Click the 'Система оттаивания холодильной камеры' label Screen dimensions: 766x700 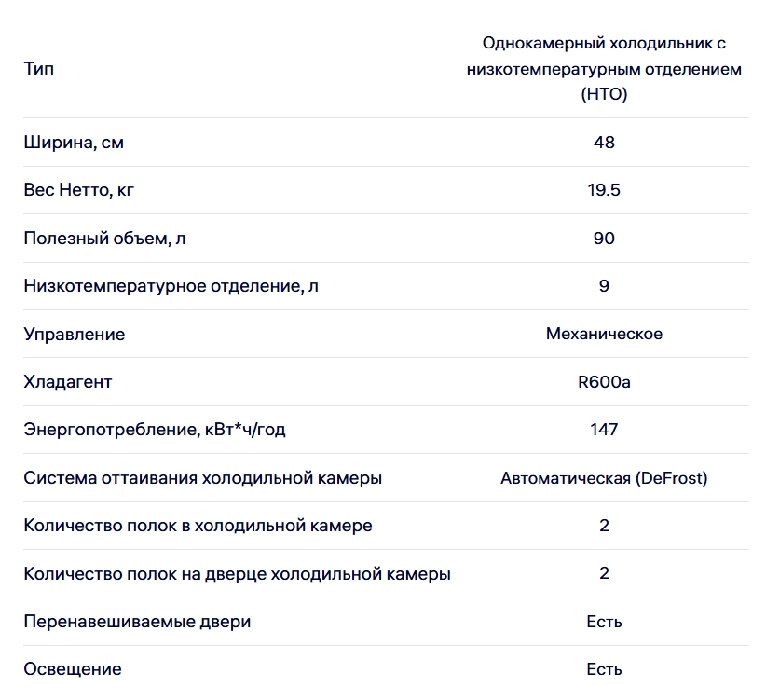point(203,478)
